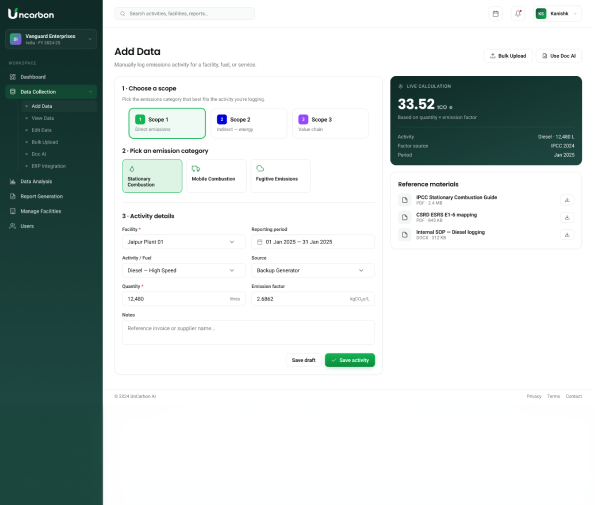This screenshot has height=505, width=595.
Task: Click into the Notes text area
Action: 248,333
